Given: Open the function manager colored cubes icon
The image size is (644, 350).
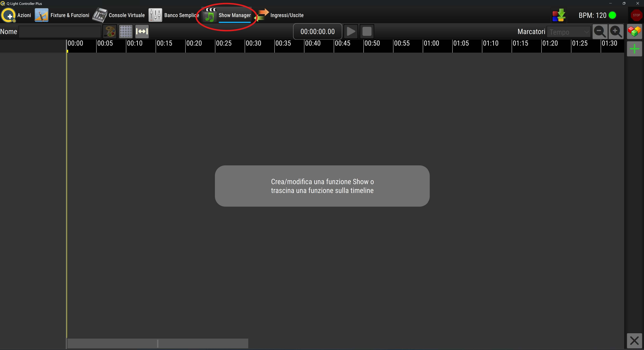Looking at the screenshot, I should 634,32.
